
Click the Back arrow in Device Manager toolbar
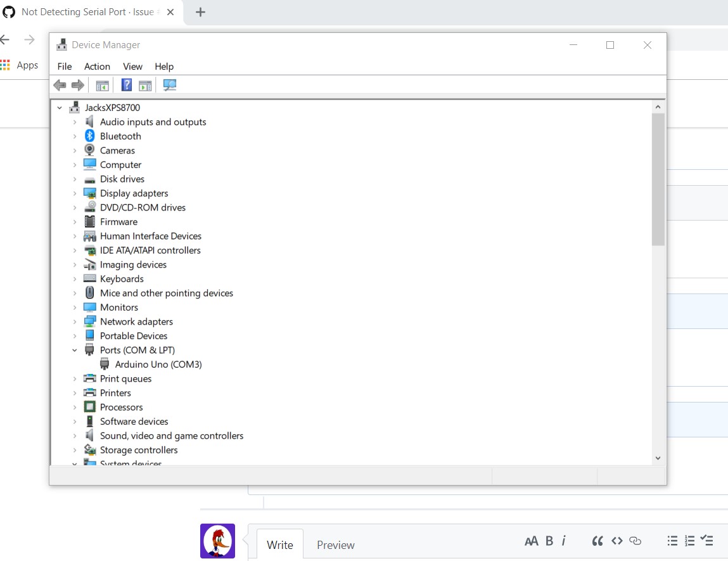(x=60, y=85)
